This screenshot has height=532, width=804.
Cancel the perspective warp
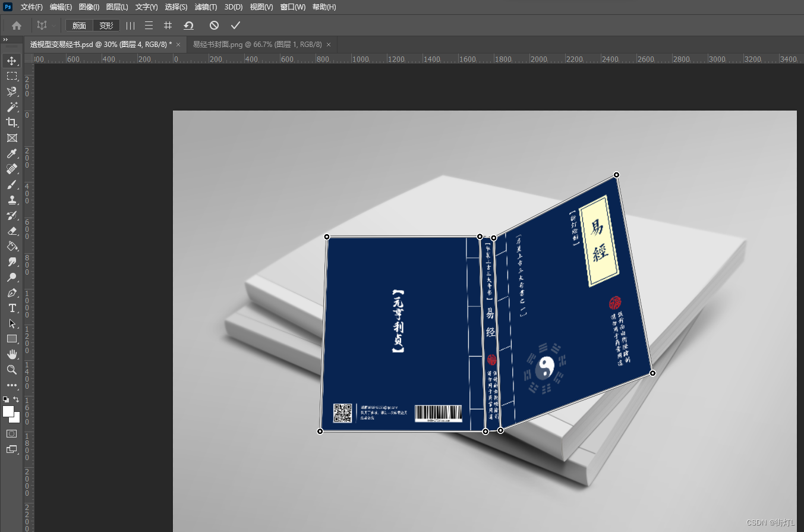214,26
